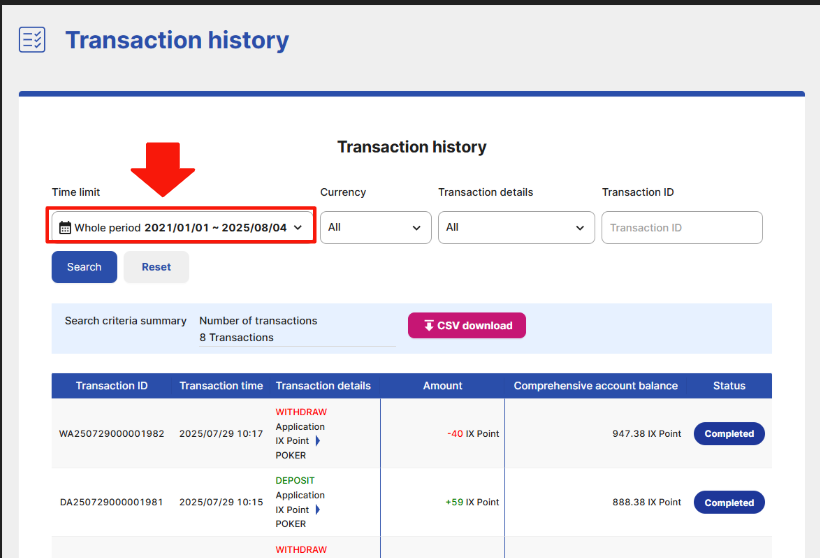Click the -40 IX Point amount
Image resolution: width=820 pixels, height=558 pixels.
click(473, 434)
